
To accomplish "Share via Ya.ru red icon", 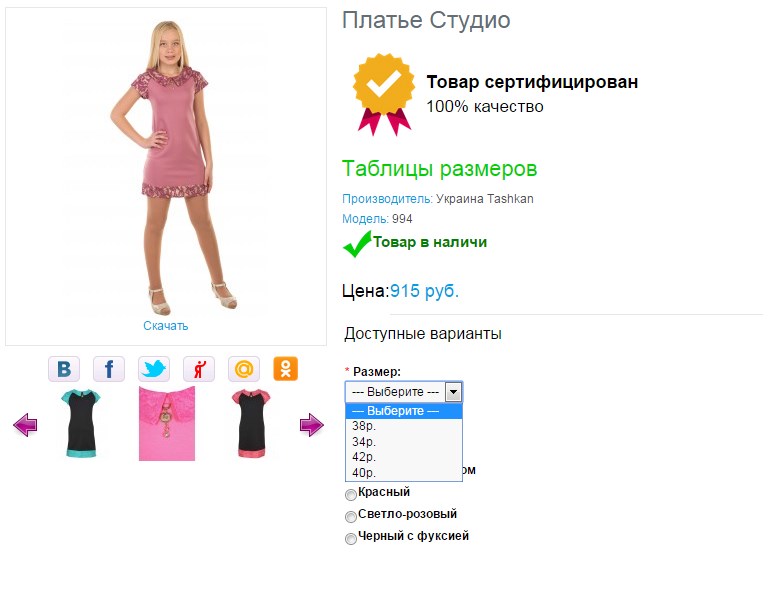I will coord(199,369).
